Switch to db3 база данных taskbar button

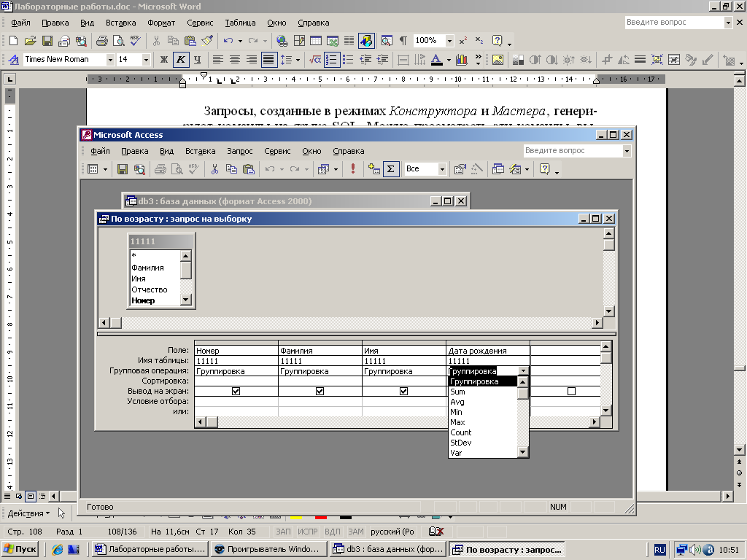[x=387, y=549]
